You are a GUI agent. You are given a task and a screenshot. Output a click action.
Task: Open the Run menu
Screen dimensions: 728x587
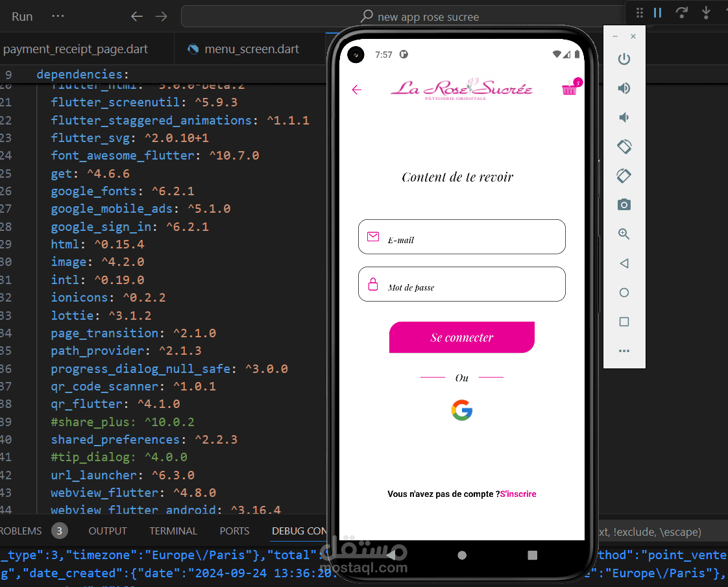[x=22, y=17]
